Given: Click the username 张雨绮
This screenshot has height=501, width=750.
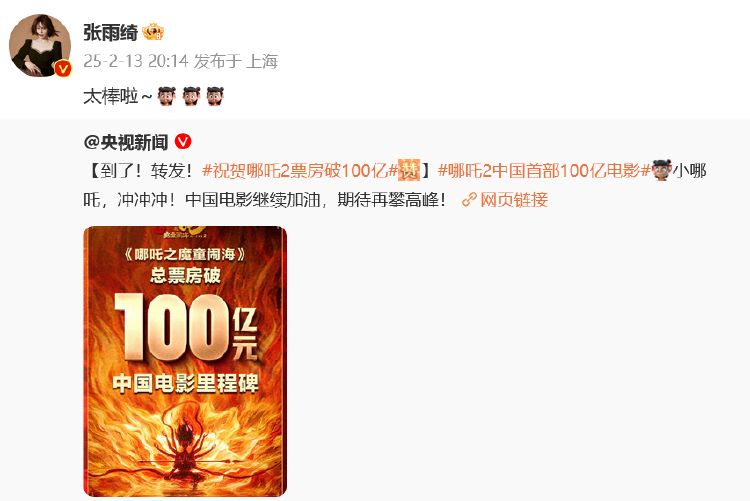Looking at the screenshot, I should click(x=110, y=33).
